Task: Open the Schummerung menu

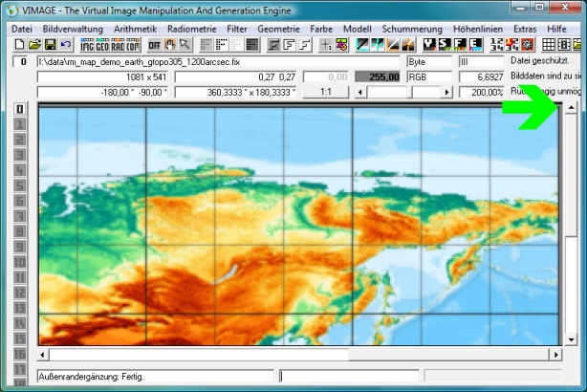Action: pos(412,29)
